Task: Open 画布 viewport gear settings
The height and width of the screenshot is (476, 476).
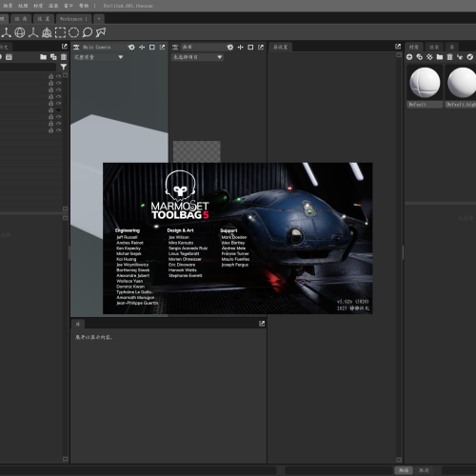Action: pos(230,47)
